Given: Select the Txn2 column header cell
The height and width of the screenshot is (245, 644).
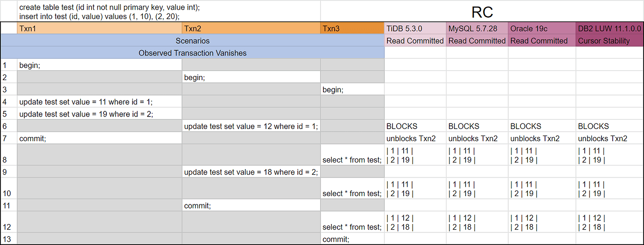Looking at the screenshot, I should click(251, 28).
